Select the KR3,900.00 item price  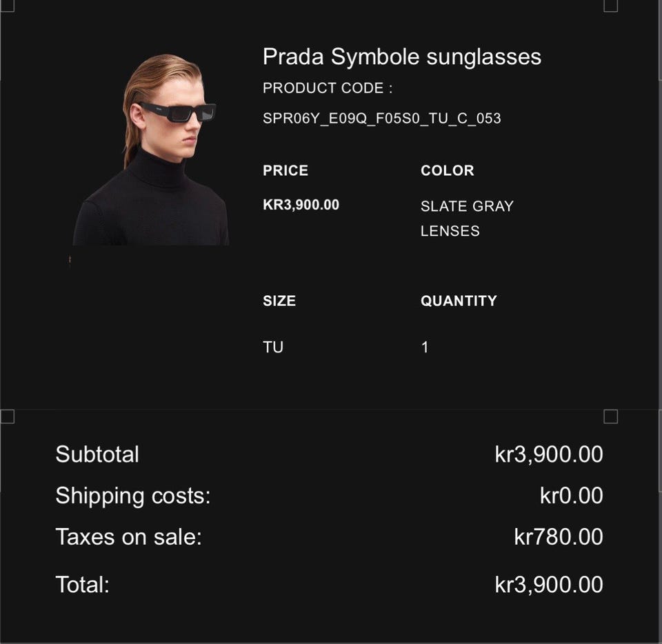click(301, 205)
